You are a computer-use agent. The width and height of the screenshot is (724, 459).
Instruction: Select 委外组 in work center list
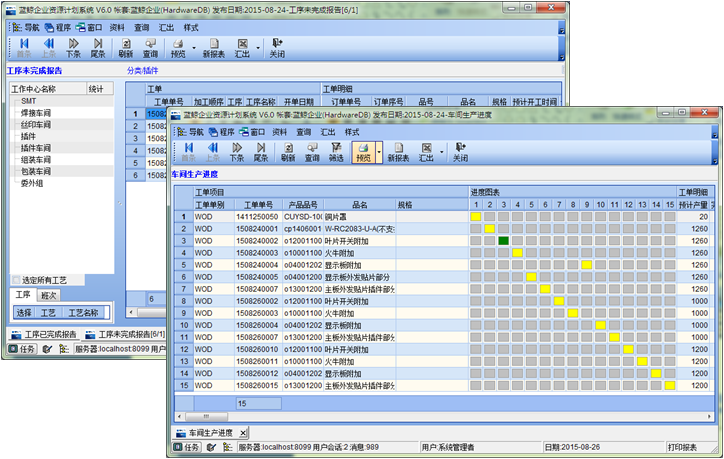pos(32,183)
